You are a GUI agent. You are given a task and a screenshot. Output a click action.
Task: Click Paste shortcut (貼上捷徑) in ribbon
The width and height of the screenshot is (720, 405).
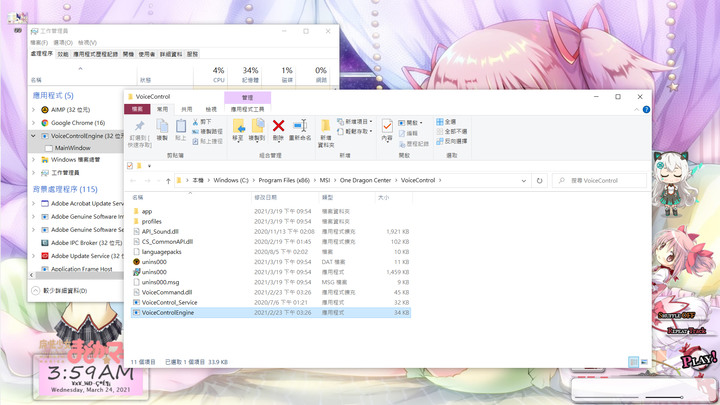pos(207,141)
